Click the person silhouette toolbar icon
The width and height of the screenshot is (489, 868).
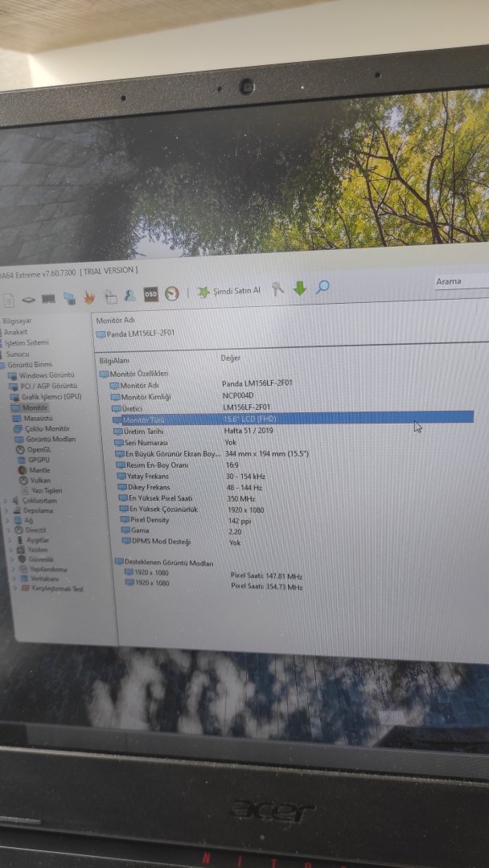(130, 295)
